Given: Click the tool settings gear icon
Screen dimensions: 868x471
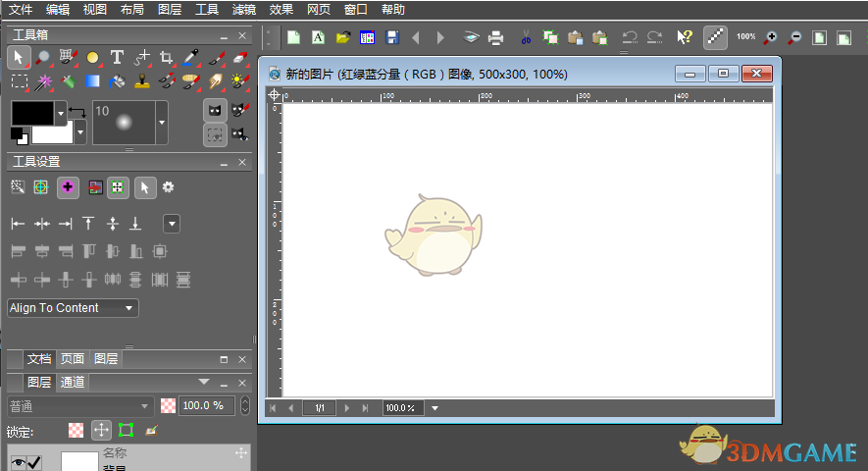Looking at the screenshot, I should click(169, 187).
